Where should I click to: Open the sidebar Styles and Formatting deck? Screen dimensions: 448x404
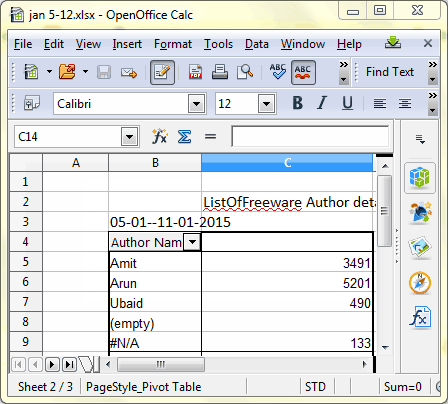tap(420, 212)
